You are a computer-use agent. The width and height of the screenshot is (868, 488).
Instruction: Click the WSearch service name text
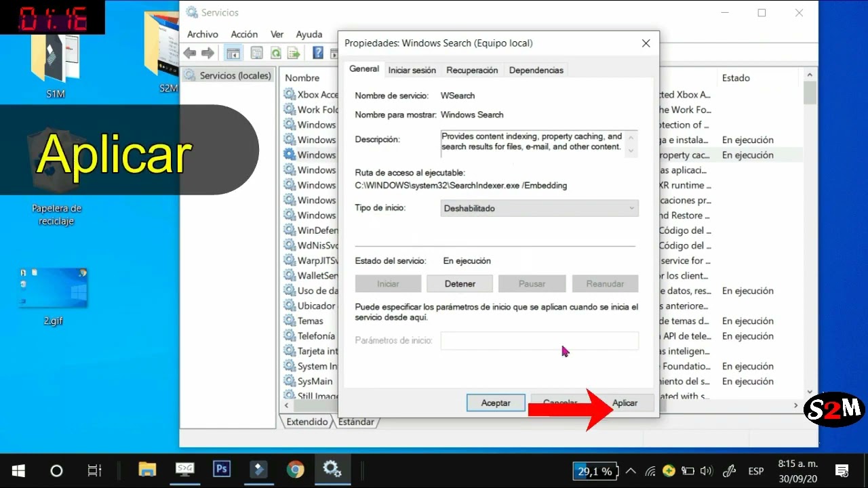(x=458, y=96)
